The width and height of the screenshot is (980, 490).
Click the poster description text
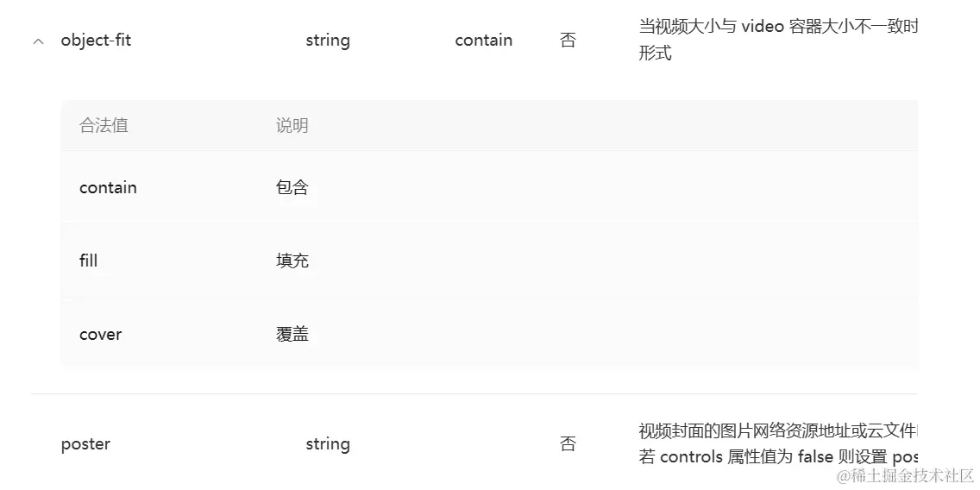tap(778, 443)
